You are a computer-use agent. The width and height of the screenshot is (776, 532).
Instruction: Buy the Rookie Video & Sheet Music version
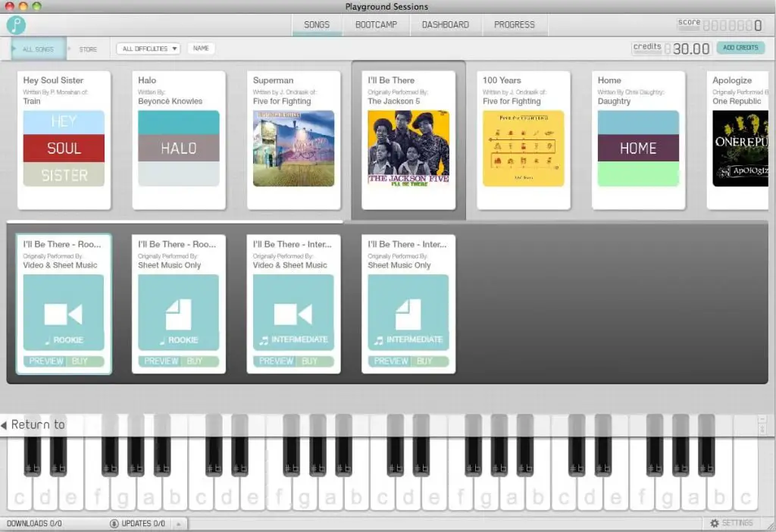coord(86,361)
